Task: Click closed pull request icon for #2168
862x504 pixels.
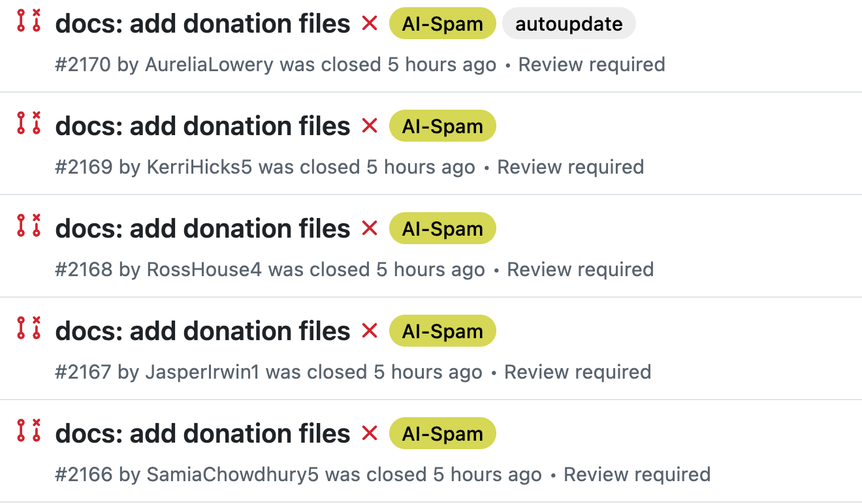Action: pyautogui.click(x=29, y=225)
